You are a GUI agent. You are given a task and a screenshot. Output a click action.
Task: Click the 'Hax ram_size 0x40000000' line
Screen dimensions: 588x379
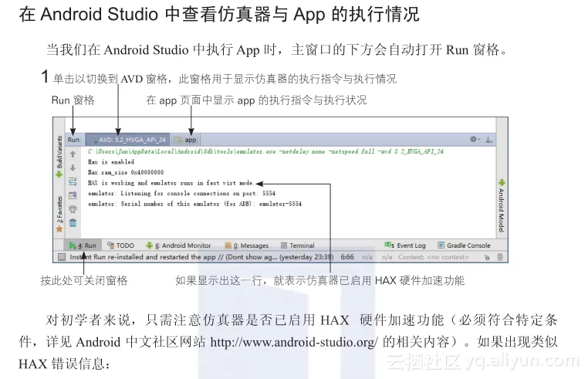coord(126,173)
